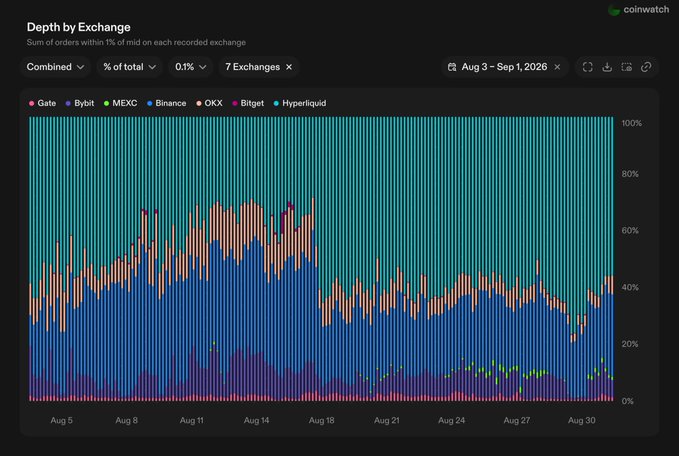Screen dimensions: 679x456
Task: Click the 0% y-axis label
Action: tap(627, 401)
